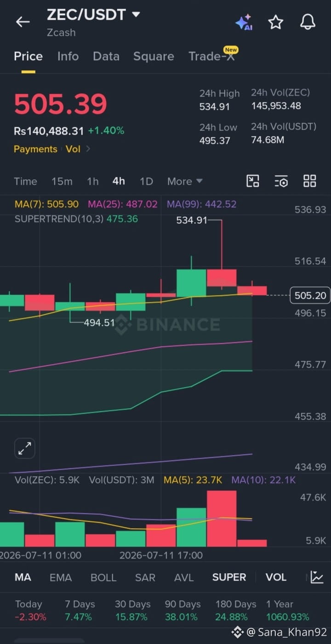Toggle the VOL indicator
Viewport: 331px width, 644px height.
pyautogui.click(x=276, y=577)
